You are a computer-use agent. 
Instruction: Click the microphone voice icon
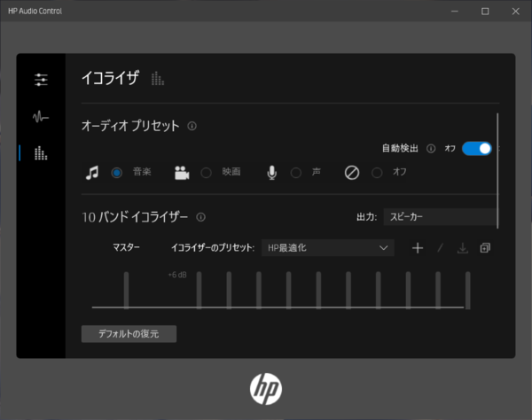272,173
